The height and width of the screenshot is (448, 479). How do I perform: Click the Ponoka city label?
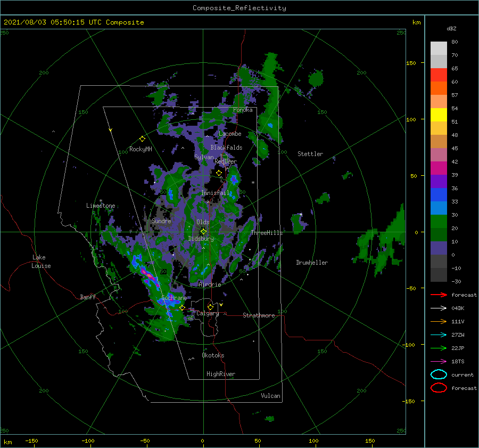point(243,110)
